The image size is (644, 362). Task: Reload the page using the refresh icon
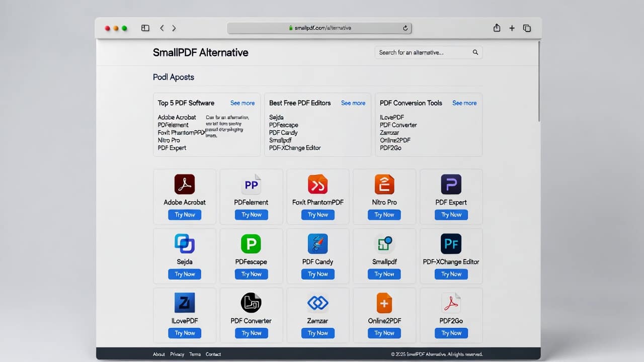tap(406, 28)
